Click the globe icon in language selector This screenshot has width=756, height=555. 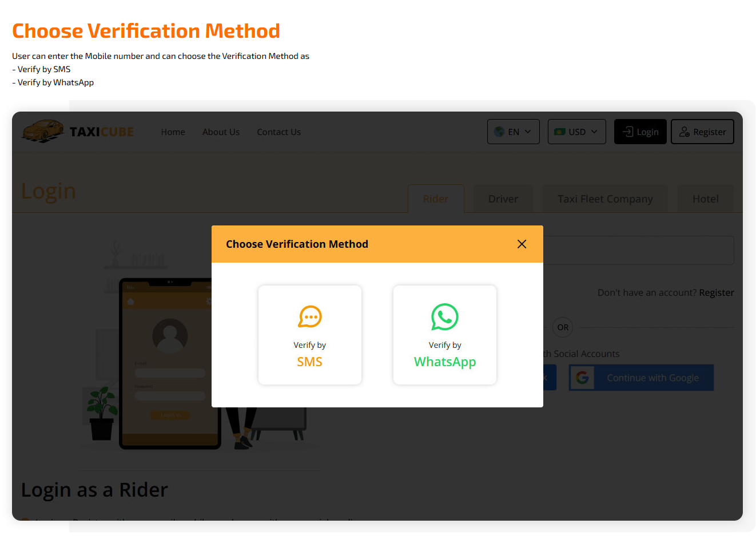click(x=499, y=132)
